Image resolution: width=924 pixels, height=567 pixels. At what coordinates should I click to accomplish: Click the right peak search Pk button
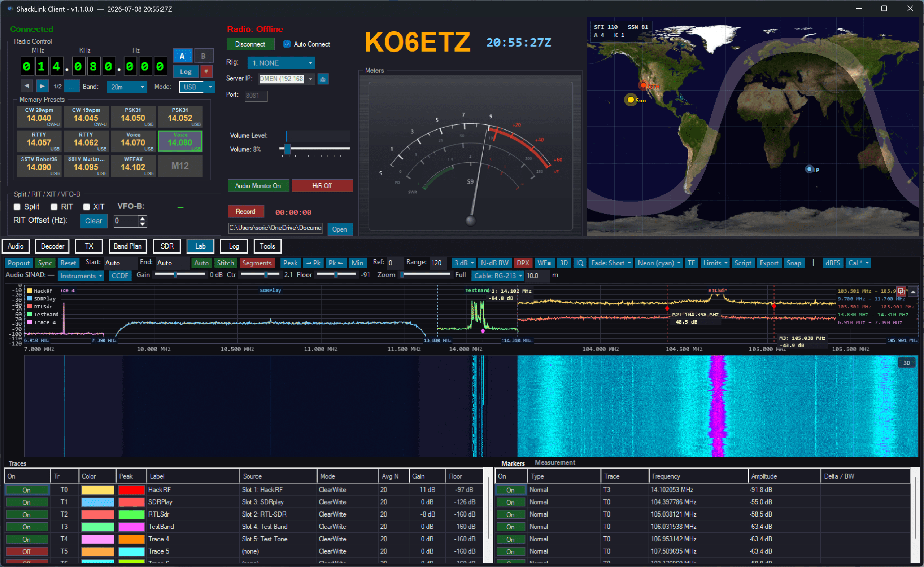pos(336,263)
